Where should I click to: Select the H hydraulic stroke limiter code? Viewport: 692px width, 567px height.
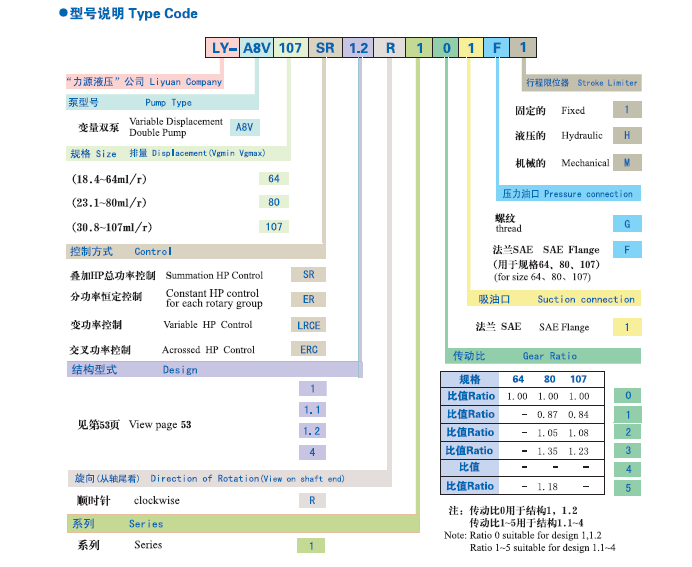pos(626,136)
